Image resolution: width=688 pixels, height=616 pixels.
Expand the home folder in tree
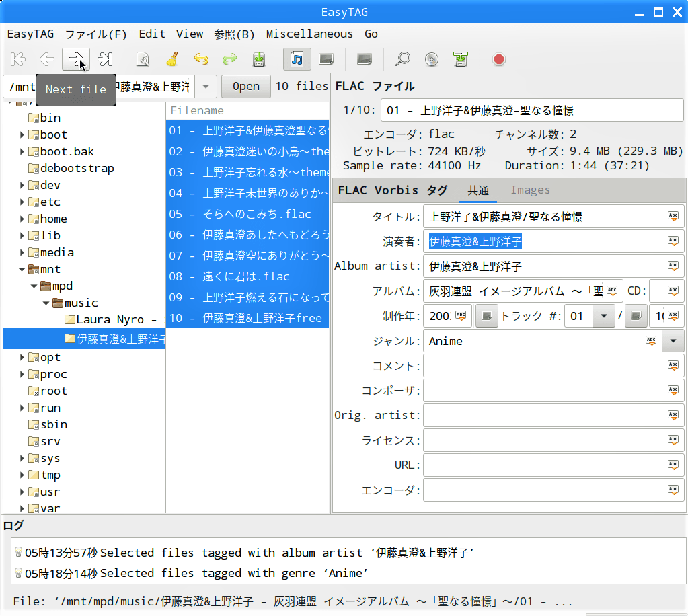[x=22, y=219]
